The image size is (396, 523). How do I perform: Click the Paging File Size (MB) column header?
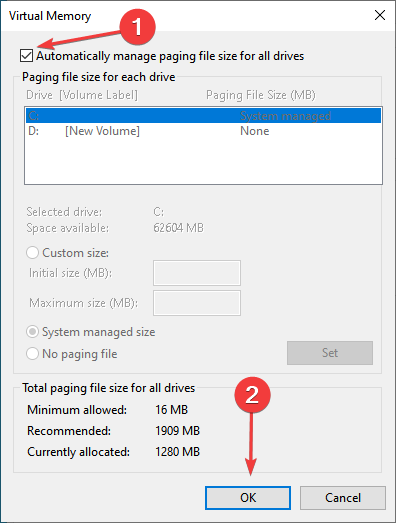tap(261, 95)
